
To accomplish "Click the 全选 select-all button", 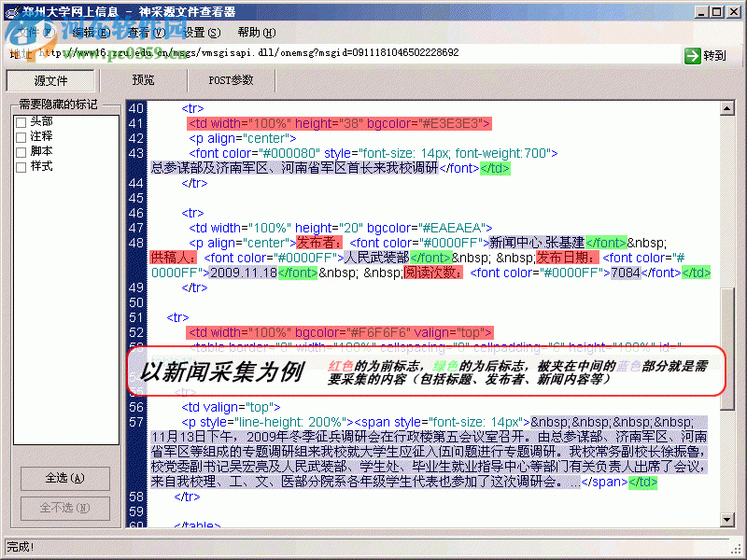I will pyautogui.click(x=63, y=477).
